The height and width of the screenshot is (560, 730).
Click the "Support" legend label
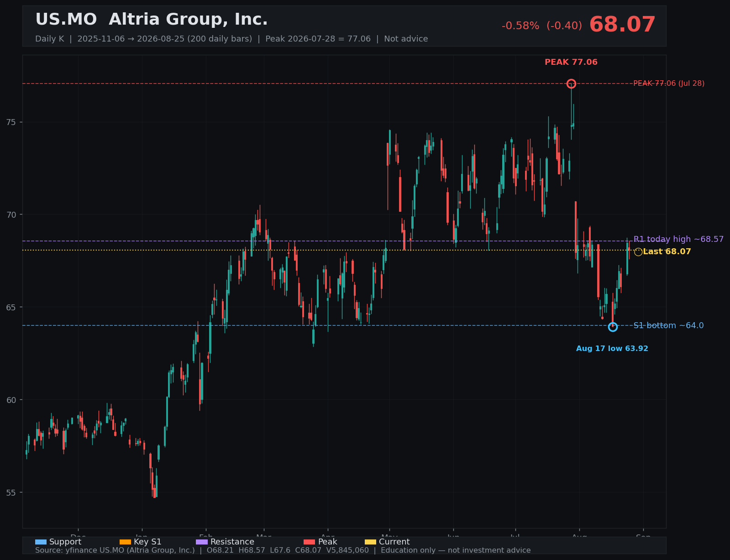65,542
